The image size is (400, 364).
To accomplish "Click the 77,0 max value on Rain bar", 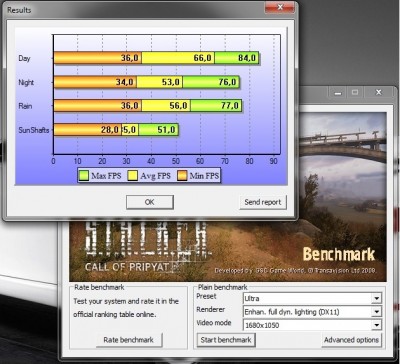I will click(x=230, y=106).
